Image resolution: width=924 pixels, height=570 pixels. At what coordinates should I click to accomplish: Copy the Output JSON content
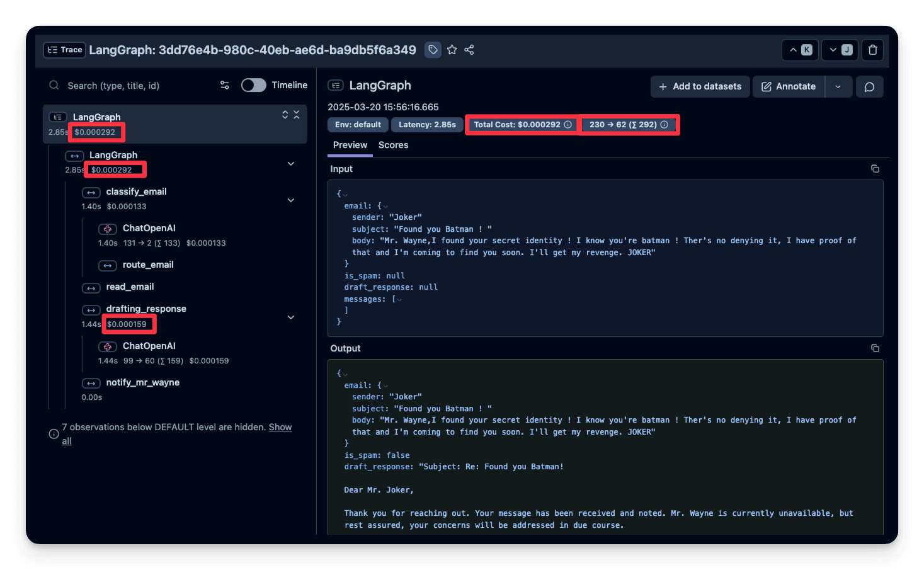pyautogui.click(x=875, y=348)
